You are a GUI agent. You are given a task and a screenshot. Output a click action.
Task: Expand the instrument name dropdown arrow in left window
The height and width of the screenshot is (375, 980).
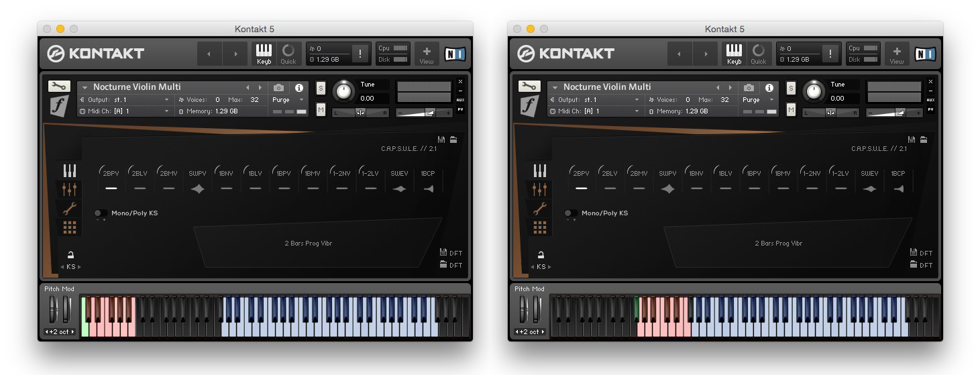coord(85,87)
